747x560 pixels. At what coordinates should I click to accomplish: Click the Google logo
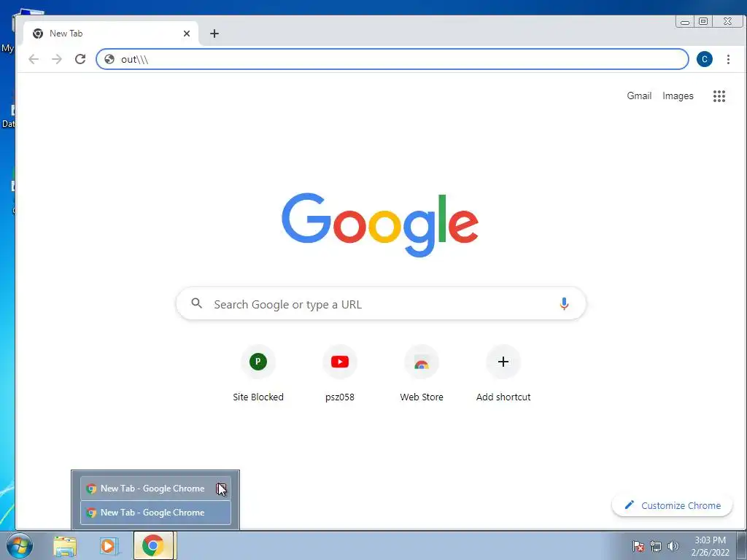tap(379, 224)
